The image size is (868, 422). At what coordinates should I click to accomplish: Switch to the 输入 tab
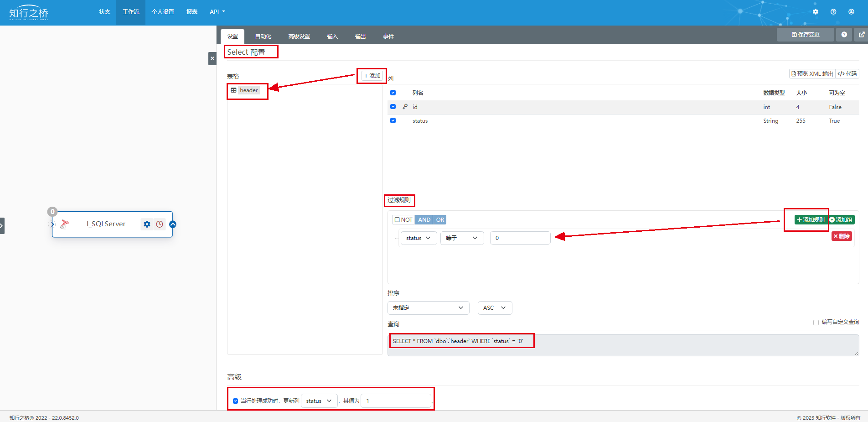tap(332, 36)
